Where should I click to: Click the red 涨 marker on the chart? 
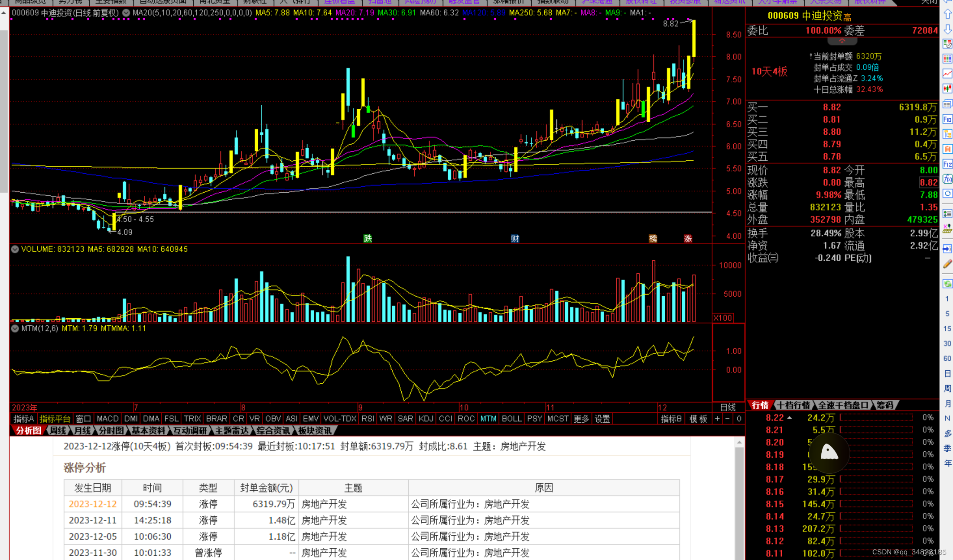(688, 238)
